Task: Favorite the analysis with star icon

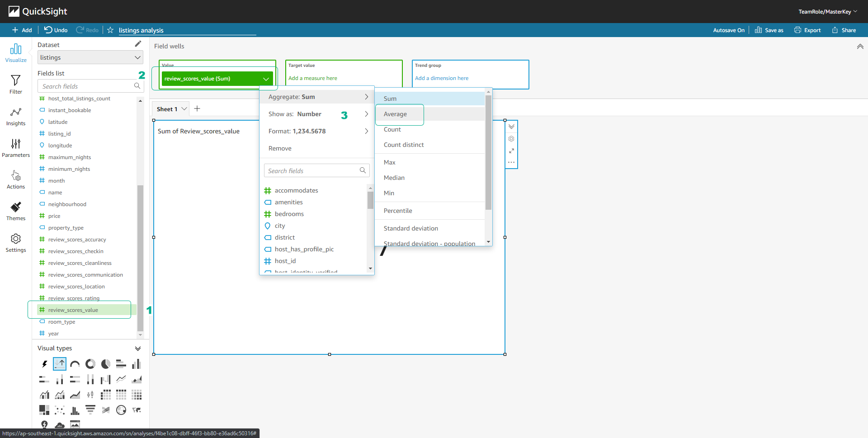Action: click(110, 30)
